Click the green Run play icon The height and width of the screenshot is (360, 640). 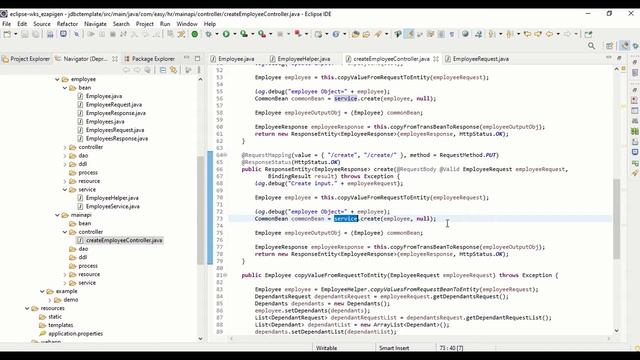(226, 34)
